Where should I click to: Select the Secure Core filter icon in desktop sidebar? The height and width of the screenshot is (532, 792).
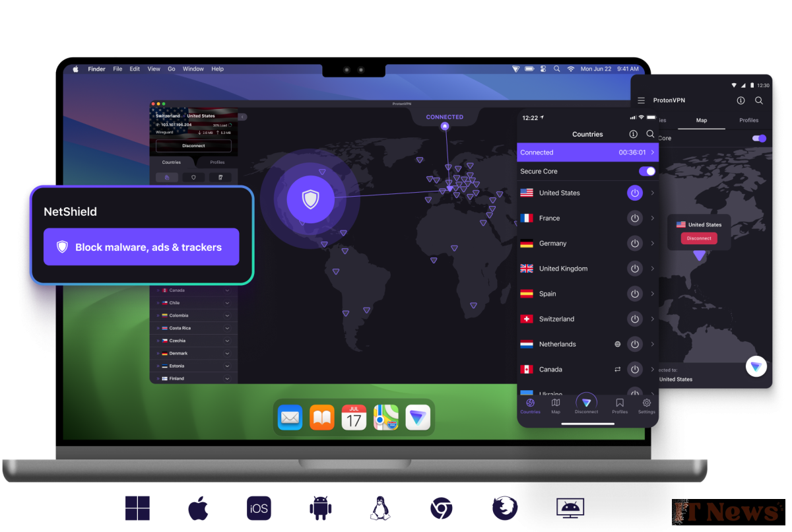coord(167,177)
